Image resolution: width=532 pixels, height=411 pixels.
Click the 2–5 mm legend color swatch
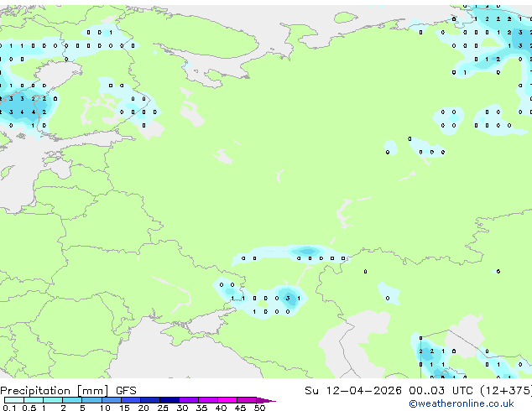(72, 400)
